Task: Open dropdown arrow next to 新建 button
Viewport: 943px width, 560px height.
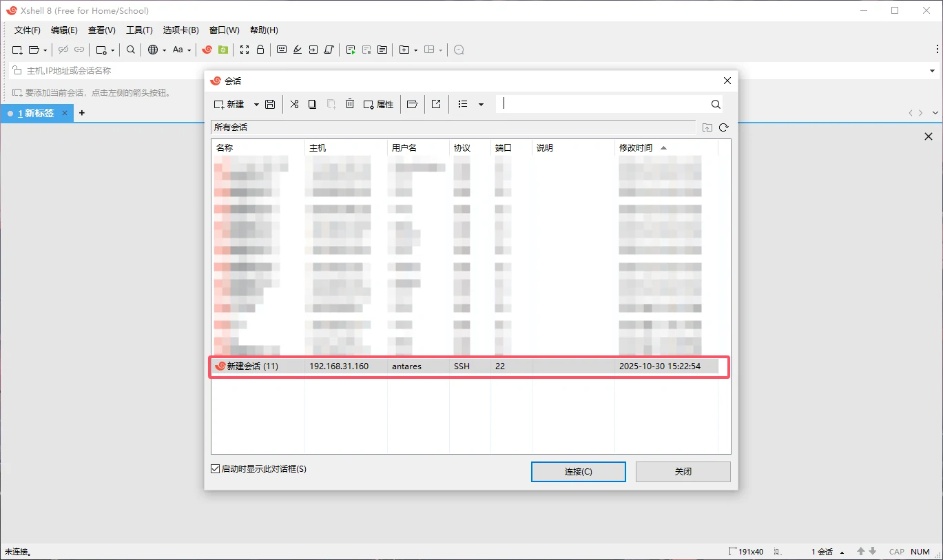Action: tap(256, 105)
